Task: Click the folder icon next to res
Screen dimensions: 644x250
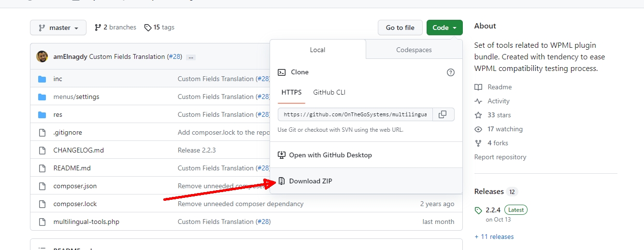Action: click(42, 114)
